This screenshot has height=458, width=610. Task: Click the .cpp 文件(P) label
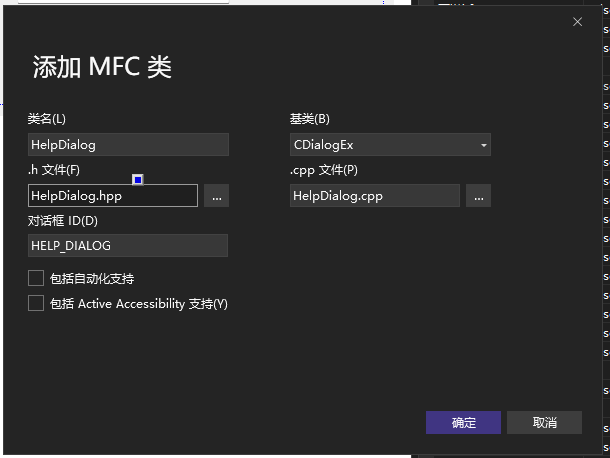[x=323, y=169]
